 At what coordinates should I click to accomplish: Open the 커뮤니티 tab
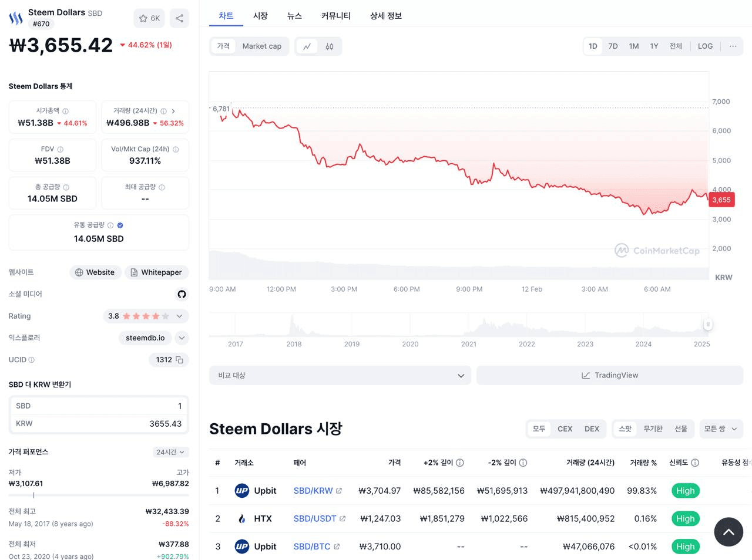click(x=335, y=16)
